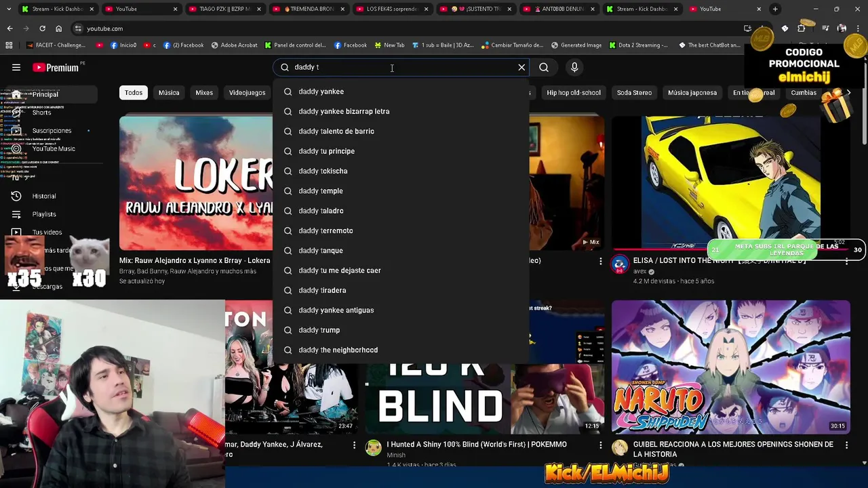Viewport: 868px width, 488px height.
Task: Open the Rauw Alejandro Lokera mix thumbnail
Action: pyautogui.click(x=196, y=183)
